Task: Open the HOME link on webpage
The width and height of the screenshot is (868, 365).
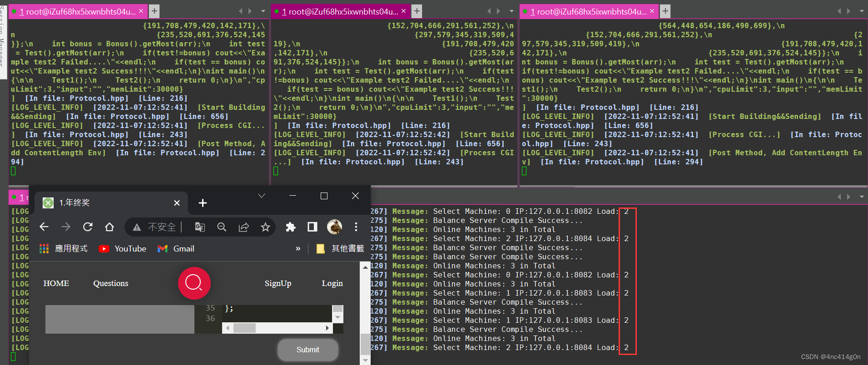Action: click(x=56, y=283)
